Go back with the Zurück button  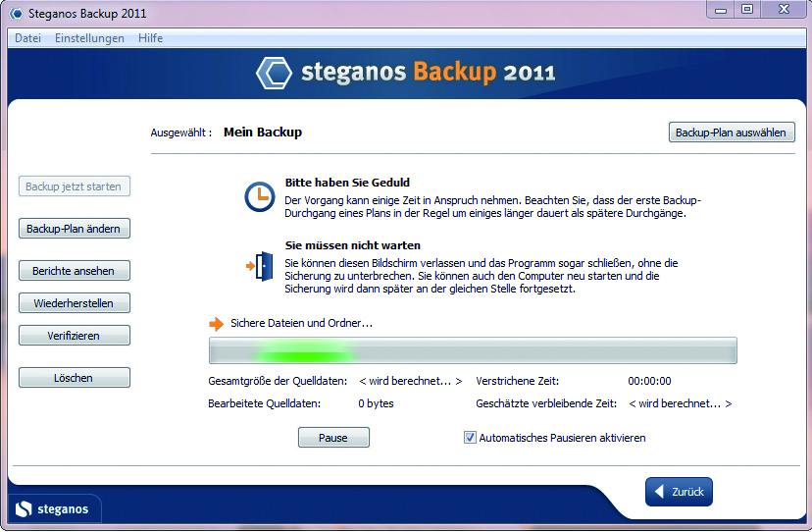[679, 492]
